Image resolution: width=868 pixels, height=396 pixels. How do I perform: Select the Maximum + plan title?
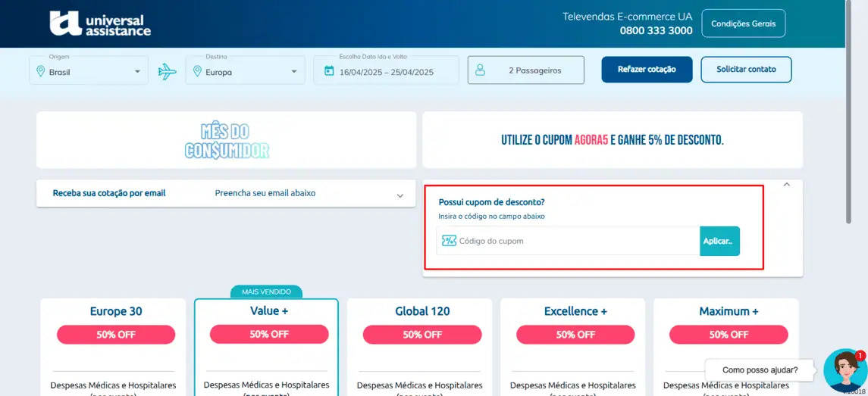coord(729,311)
